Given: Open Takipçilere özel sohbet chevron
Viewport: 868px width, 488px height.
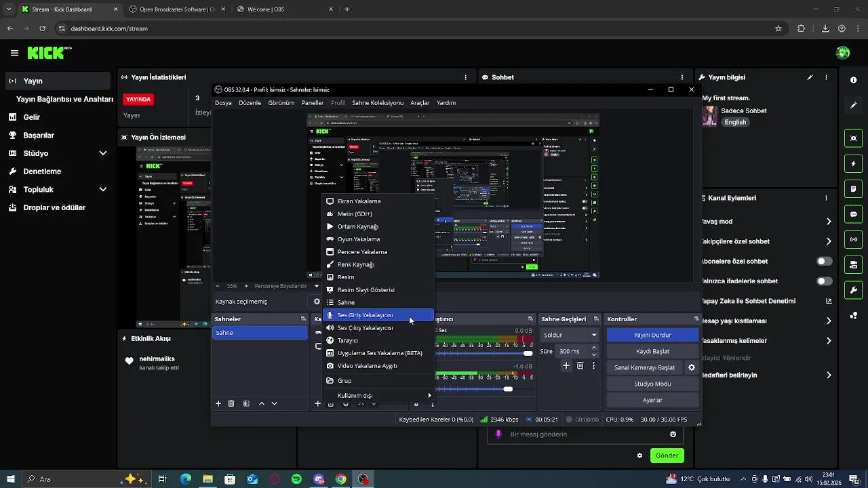Looking at the screenshot, I should click(829, 241).
